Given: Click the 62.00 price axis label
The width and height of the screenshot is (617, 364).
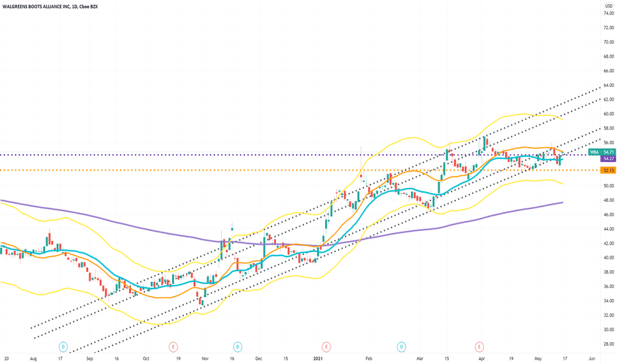Looking at the screenshot, I should pyautogui.click(x=609, y=99).
